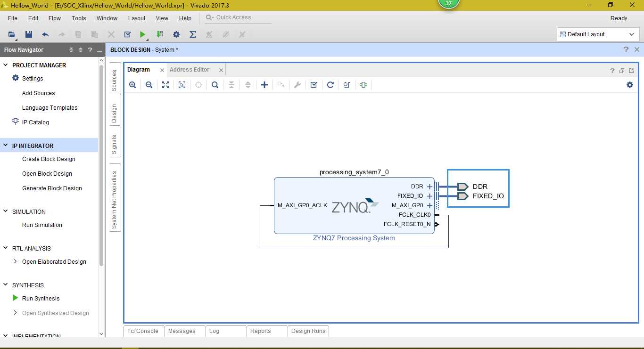Click Add Sources

(38, 93)
